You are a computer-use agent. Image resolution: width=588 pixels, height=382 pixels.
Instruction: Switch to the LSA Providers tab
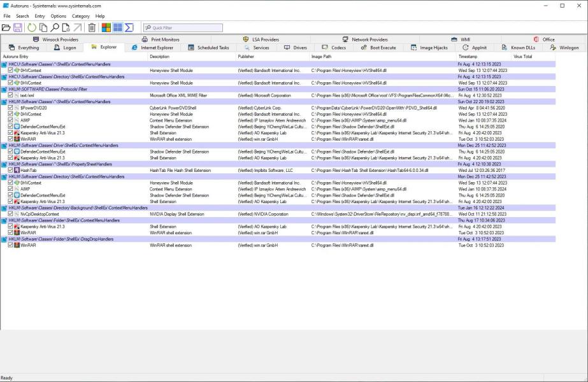(261, 39)
